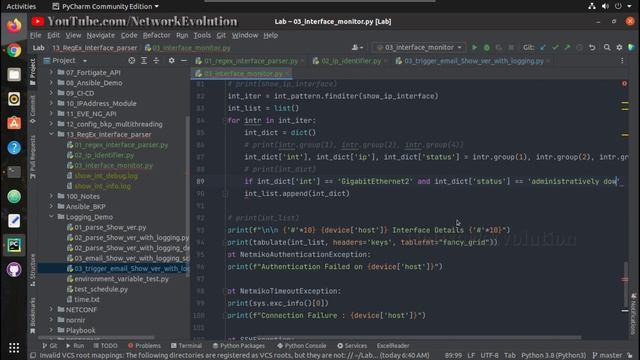
Task: Open Firefox from the dock
Action: click(x=14, y=26)
